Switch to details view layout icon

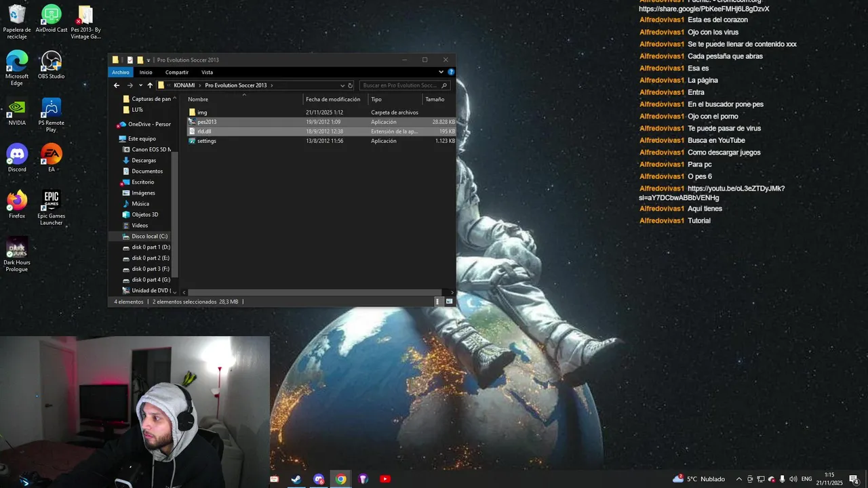pyautogui.click(x=437, y=302)
